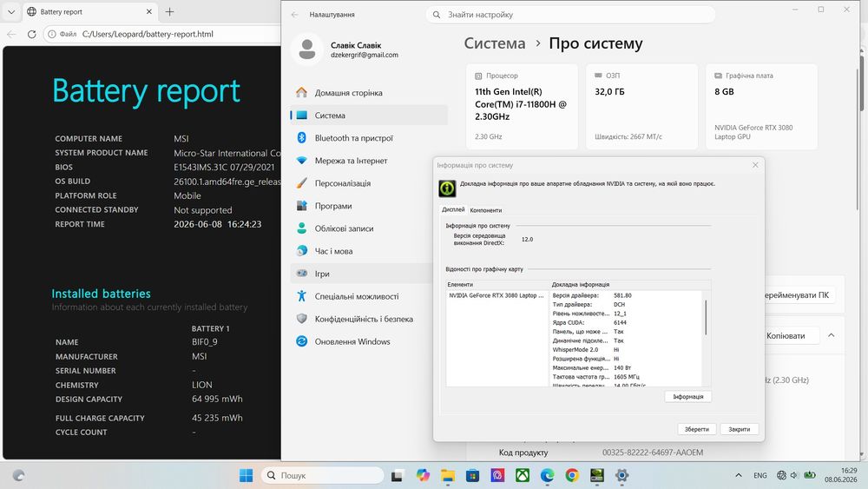The height and width of the screenshot is (489, 868).
Task: Close the Battery report browser tab
Action: 149,11
